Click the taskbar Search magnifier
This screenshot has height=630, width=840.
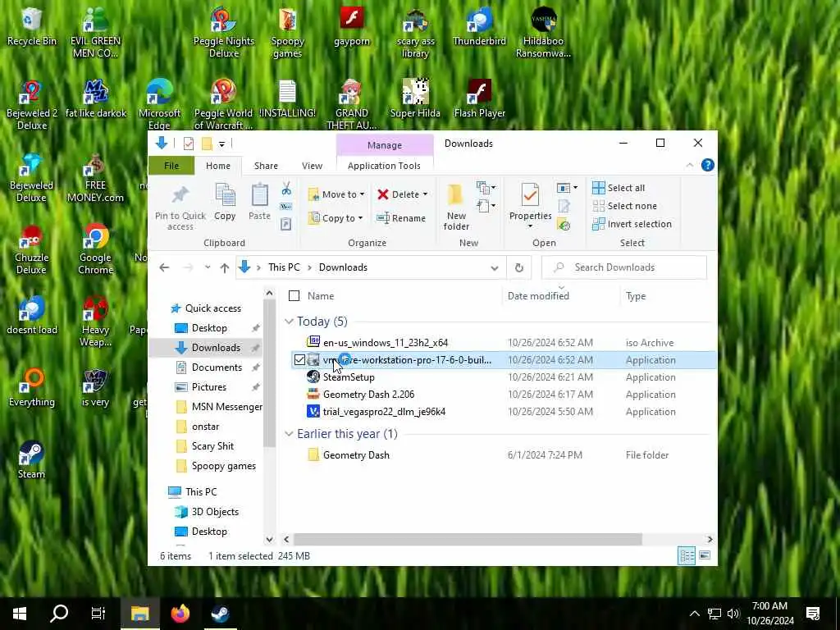[59, 614]
